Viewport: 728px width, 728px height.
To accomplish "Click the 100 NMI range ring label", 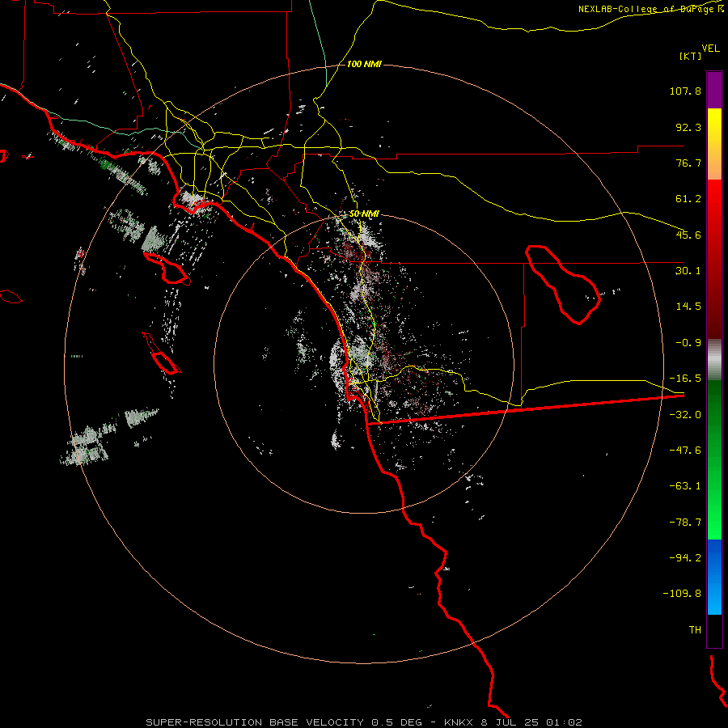I will click(x=364, y=64).
